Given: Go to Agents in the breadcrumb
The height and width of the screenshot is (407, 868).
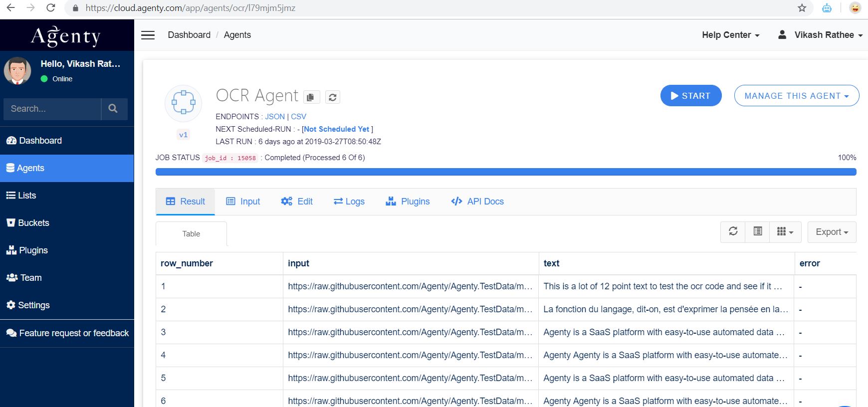Looking at the screenshot, I should click(237, 35).
